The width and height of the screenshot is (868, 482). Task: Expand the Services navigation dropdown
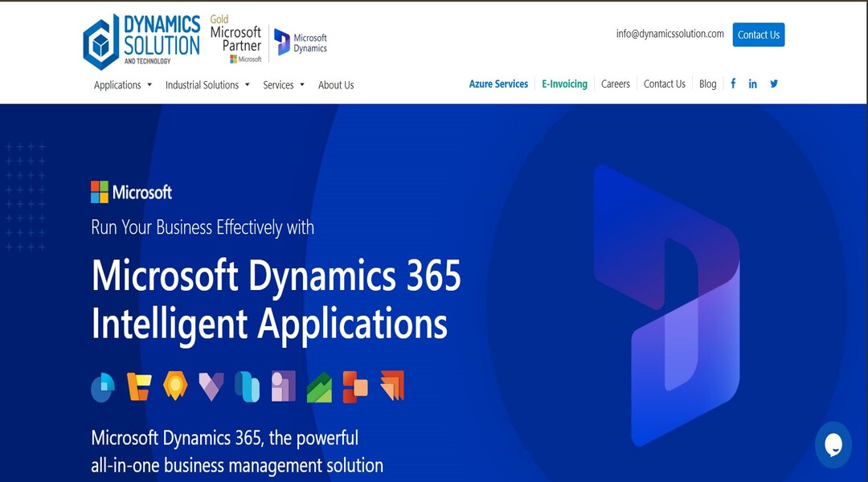point(279,84)
